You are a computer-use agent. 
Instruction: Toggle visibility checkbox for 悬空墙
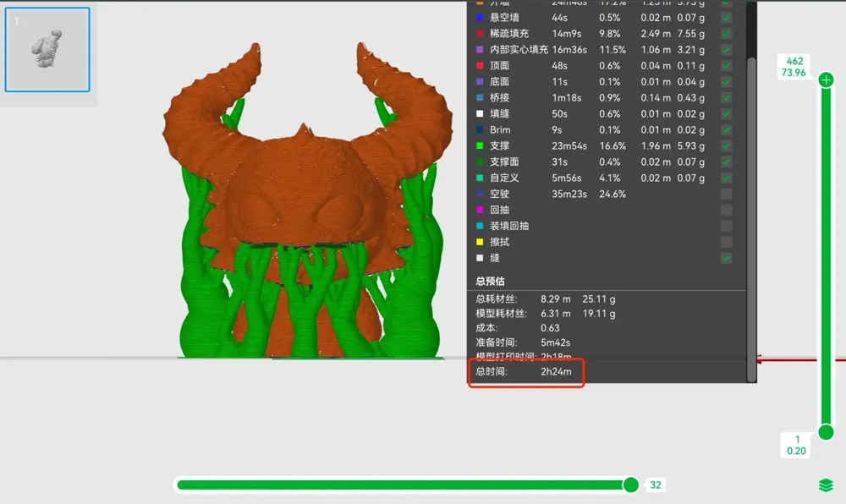(726, 18)
